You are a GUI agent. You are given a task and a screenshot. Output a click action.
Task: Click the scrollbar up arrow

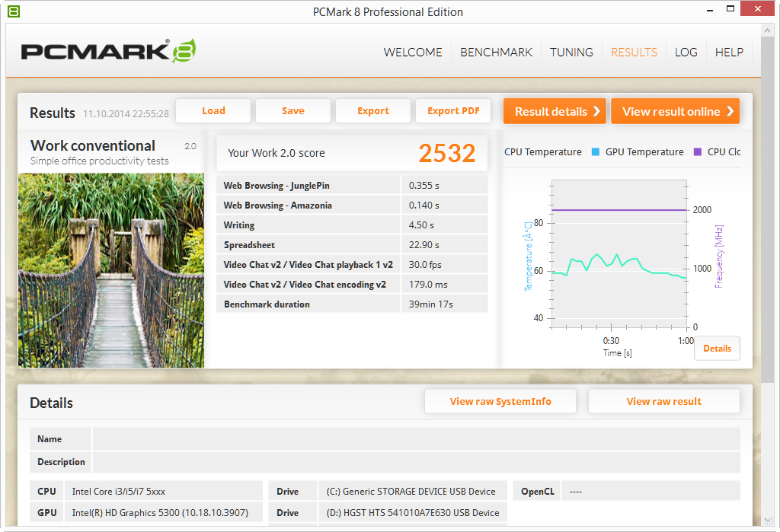(767, 30)
